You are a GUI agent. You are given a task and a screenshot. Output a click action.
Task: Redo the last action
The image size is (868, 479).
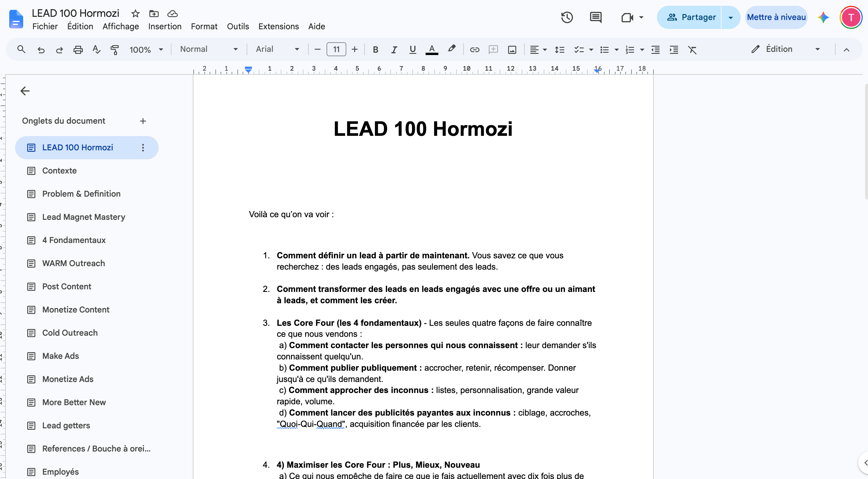coord(59,50)
